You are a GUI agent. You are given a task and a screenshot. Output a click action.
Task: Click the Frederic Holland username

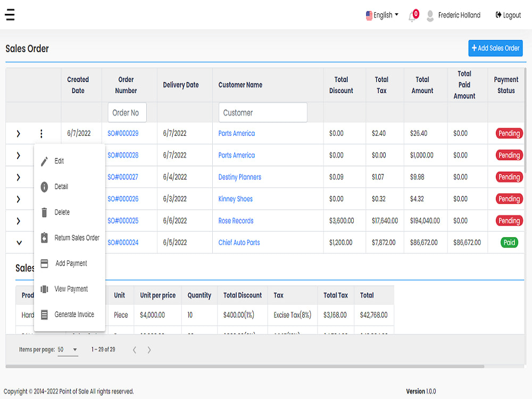tap(459, 15)
